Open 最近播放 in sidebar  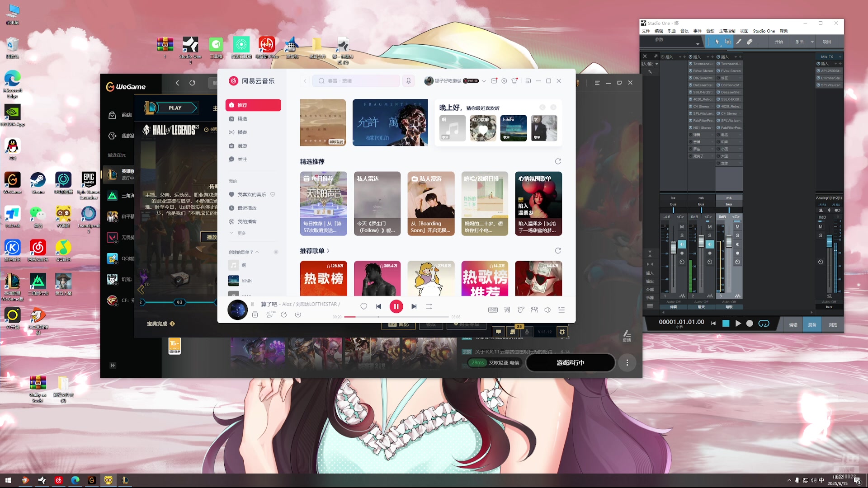click(x=253, y=208)
